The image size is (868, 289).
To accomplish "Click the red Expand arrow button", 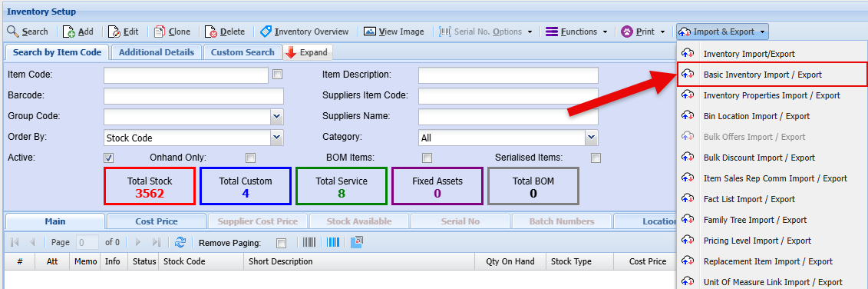I will tap(308, 53).
